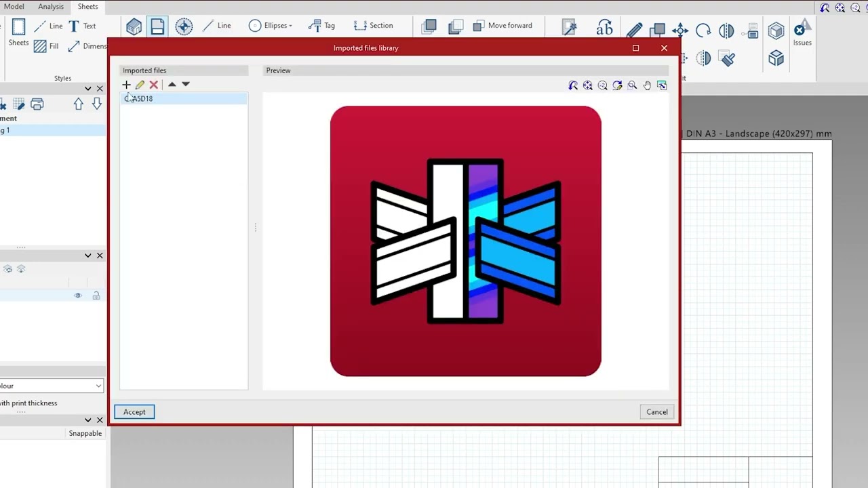The image size is (868, 488).
Task: Click the pencil edit icon in ribbon
Action: point(635,30)
